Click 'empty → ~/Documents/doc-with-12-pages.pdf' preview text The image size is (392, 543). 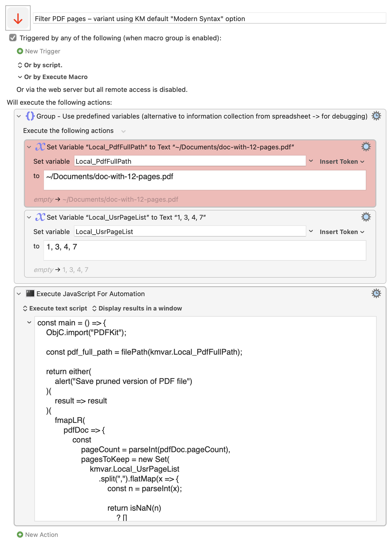click(106, 199)
